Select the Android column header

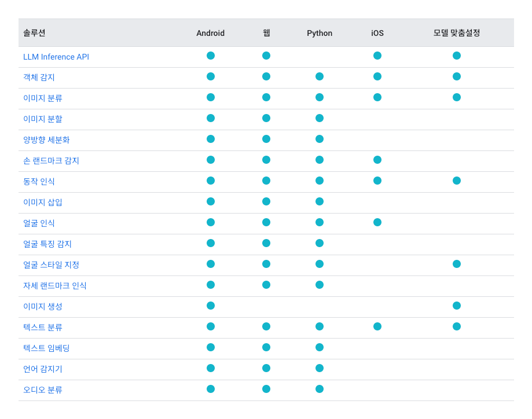click(x=211, y=33)
